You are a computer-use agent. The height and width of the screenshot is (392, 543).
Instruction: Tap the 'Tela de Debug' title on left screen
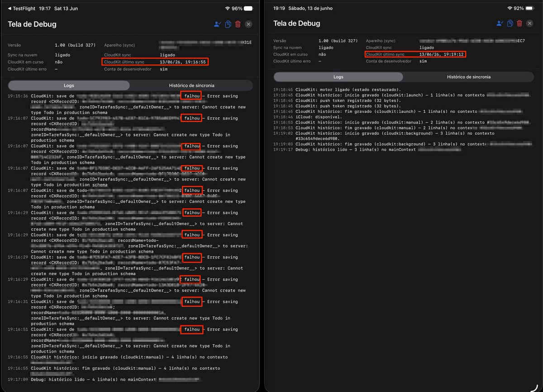click(32, 24)
